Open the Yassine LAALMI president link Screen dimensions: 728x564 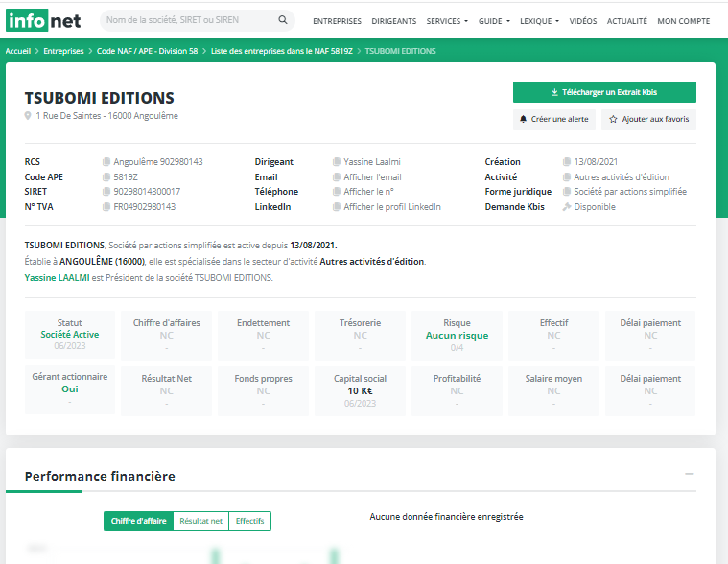point(58,277)
